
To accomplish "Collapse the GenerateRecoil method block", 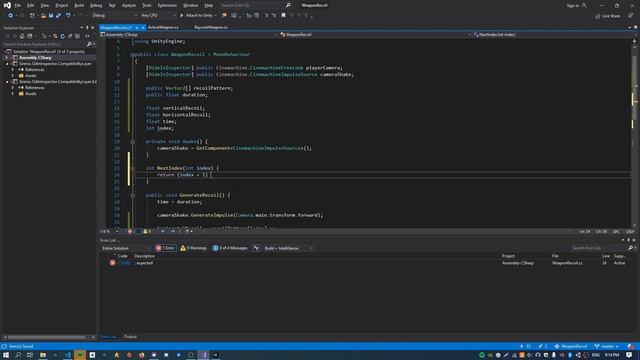I will (132, 195).
